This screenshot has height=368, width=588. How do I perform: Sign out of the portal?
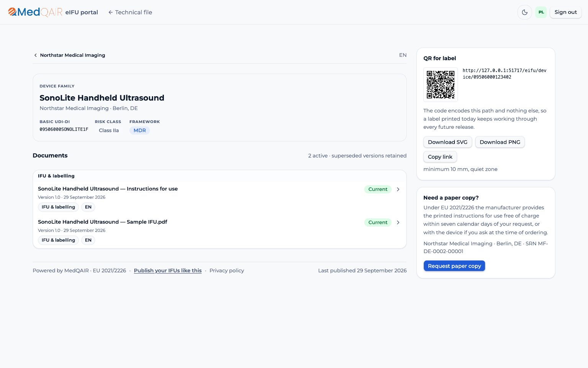[565, 12]
